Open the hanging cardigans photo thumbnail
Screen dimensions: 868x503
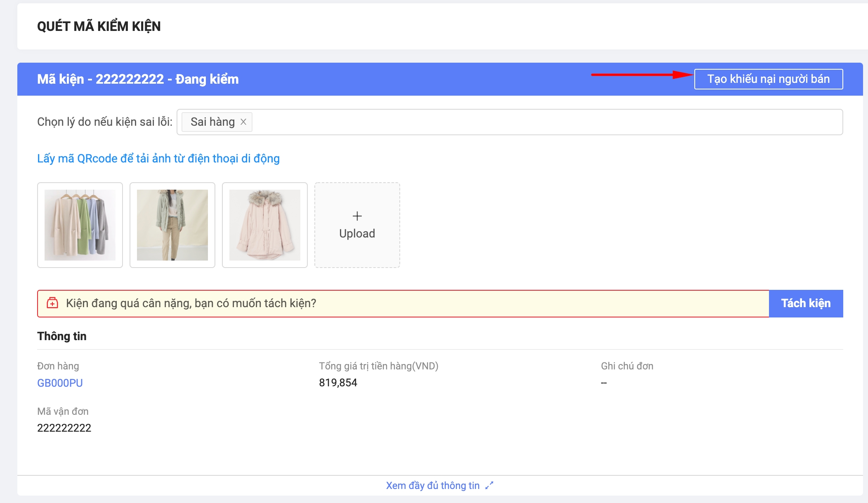[80, 225]
